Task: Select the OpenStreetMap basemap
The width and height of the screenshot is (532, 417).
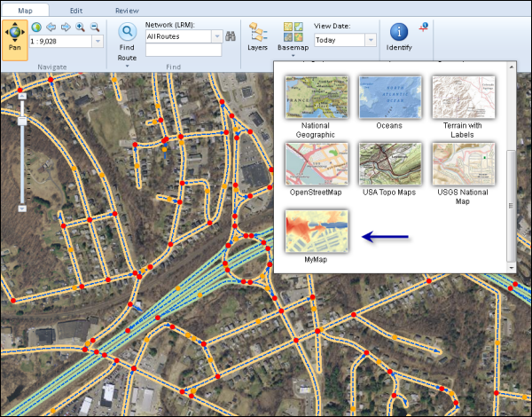Action: pyautogui.click(x=317, y=163)
